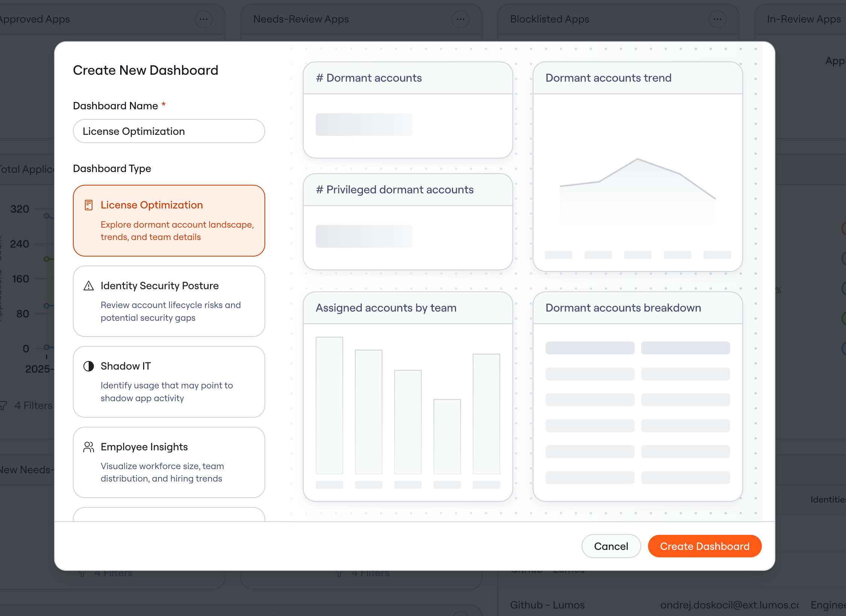The height and width of the screenshot is (616, 846).
Task: Click the 4 Filters label beside the background chart
Action: pyautogui.click(x=33, y=406)
